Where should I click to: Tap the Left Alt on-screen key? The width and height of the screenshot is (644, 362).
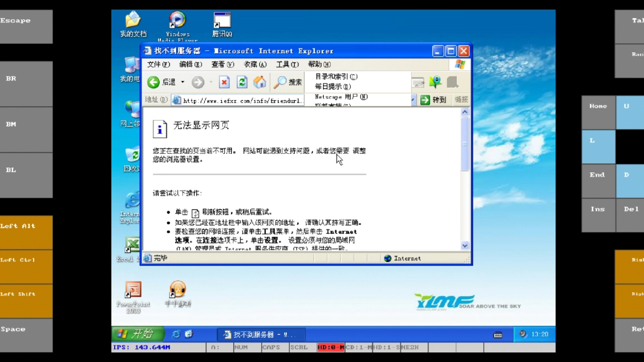(x=26, y=232)
